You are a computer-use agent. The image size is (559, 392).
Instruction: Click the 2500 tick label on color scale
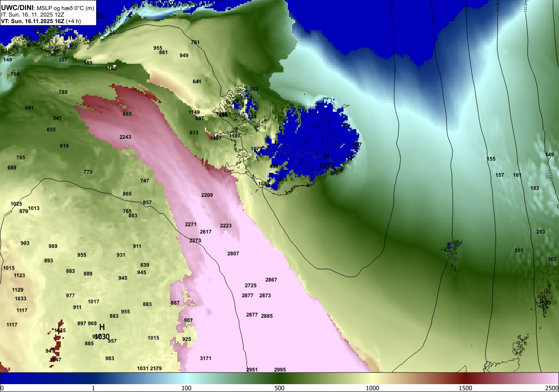tap(551, 388)
